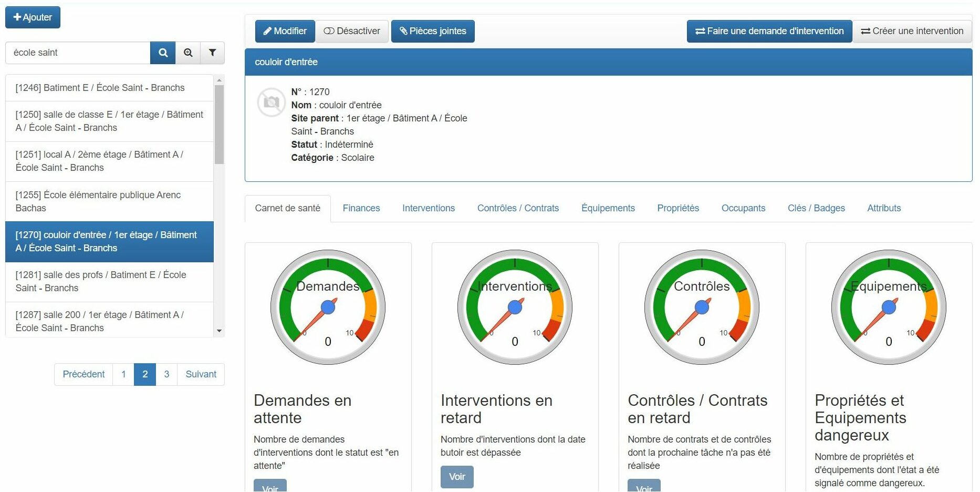Open the Contrôles / Contrats tab
Screen dimensions: 980x492
pyautogui.click(x=518, y=208)
